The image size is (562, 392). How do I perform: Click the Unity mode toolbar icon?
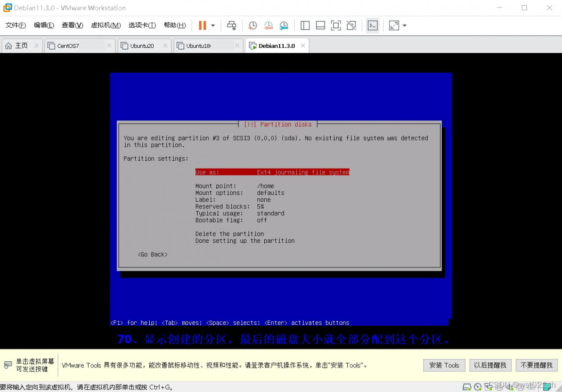tap(351, 25)
